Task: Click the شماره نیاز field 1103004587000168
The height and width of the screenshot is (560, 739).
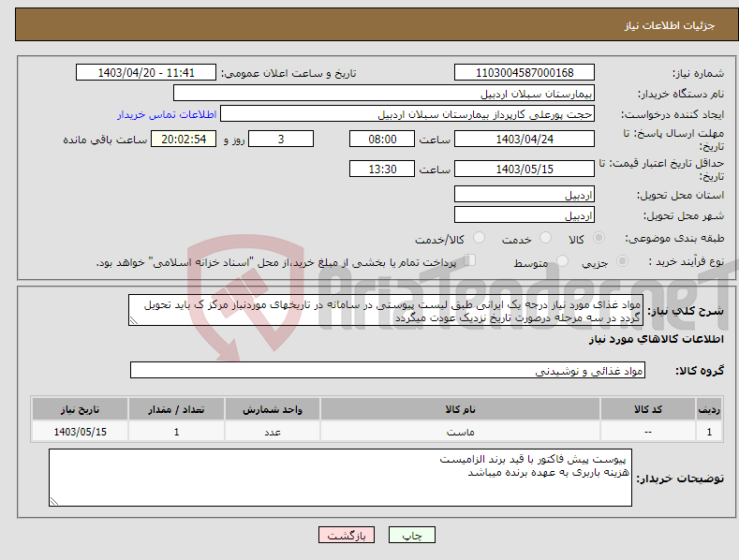Action: [525, 73]
